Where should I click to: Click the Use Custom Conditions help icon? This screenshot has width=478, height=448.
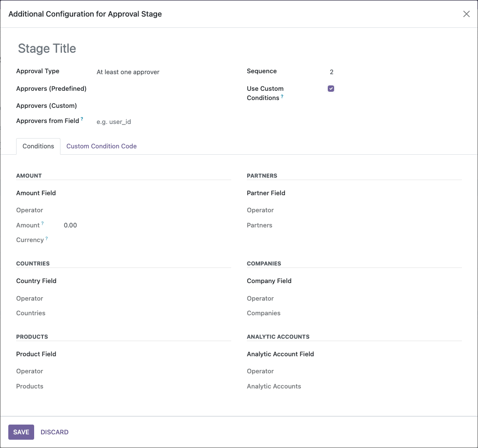point(282,96)
